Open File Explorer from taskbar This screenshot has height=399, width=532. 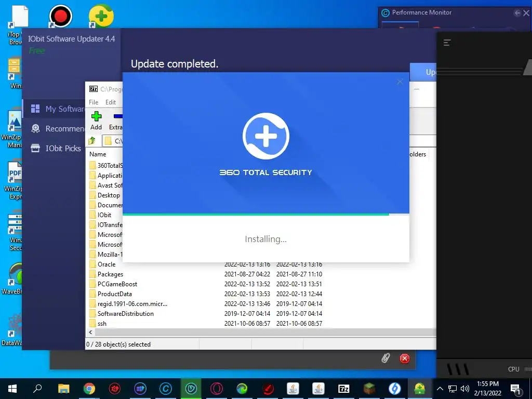[x=63, y=389]
